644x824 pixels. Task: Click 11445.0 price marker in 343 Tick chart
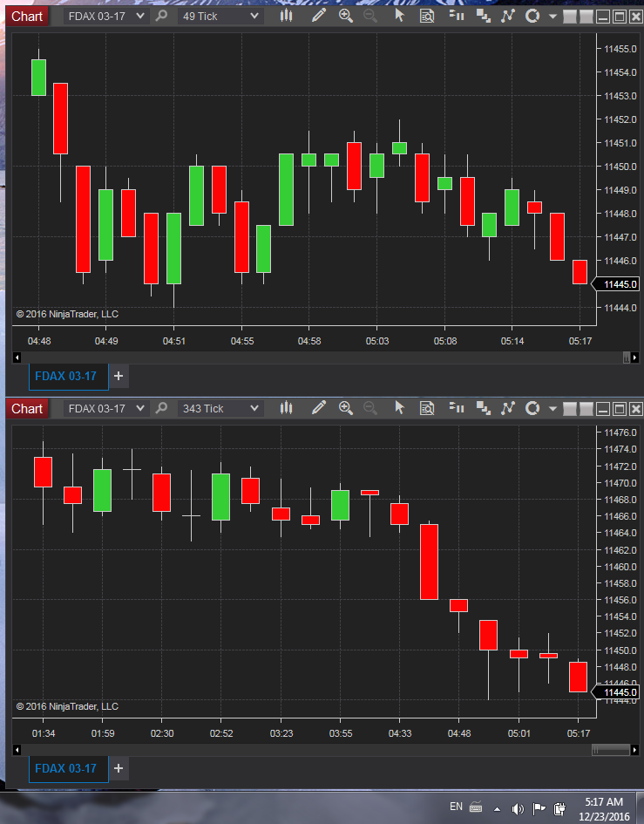pos(615,692)
